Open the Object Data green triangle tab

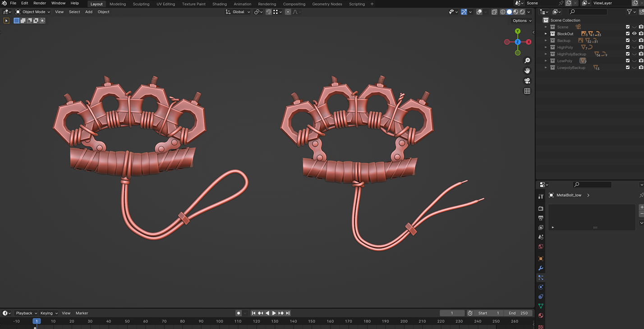pos(541,306)
